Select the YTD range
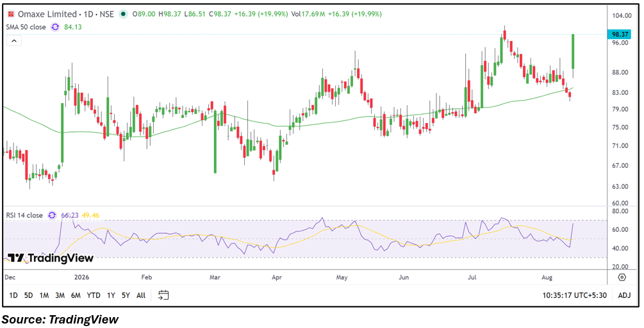The width and height of the screenshot is (644, 328). (94, 295)
